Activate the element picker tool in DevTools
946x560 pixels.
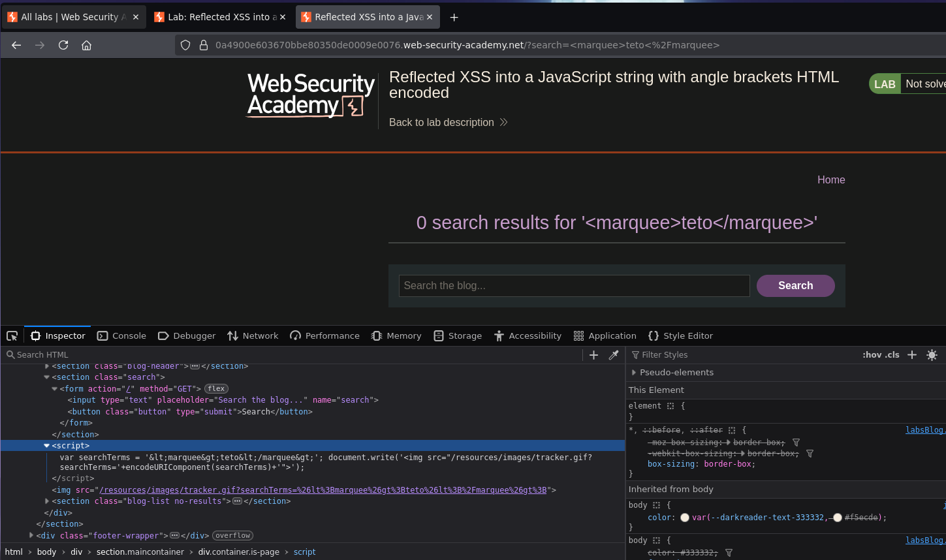(12, 335)
